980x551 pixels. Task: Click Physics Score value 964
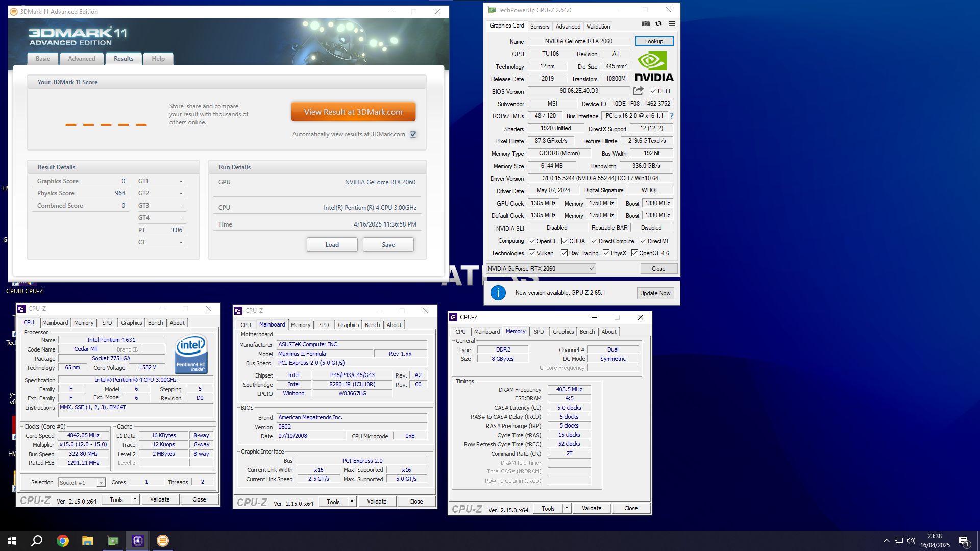(120, 193)
